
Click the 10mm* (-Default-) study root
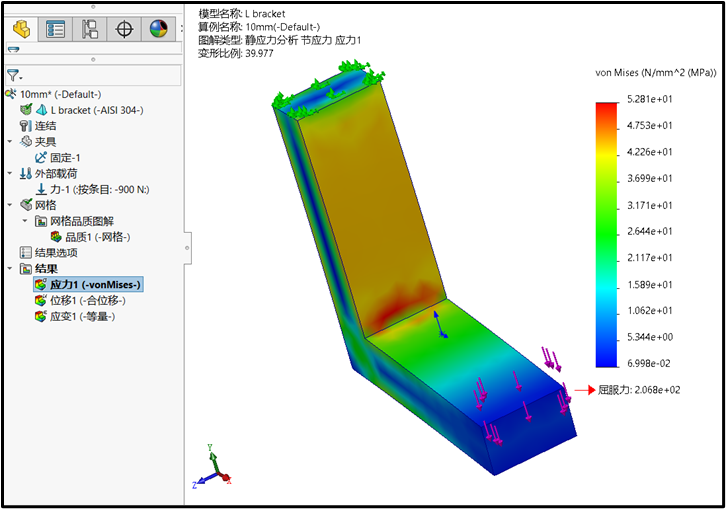pyautogui.click(x=59, y=94)
